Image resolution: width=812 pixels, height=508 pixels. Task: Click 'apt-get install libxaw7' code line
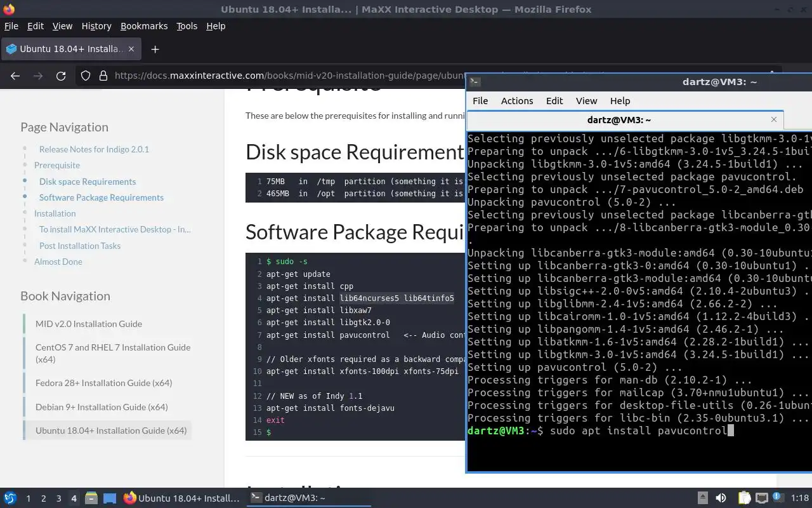(319, 311)
